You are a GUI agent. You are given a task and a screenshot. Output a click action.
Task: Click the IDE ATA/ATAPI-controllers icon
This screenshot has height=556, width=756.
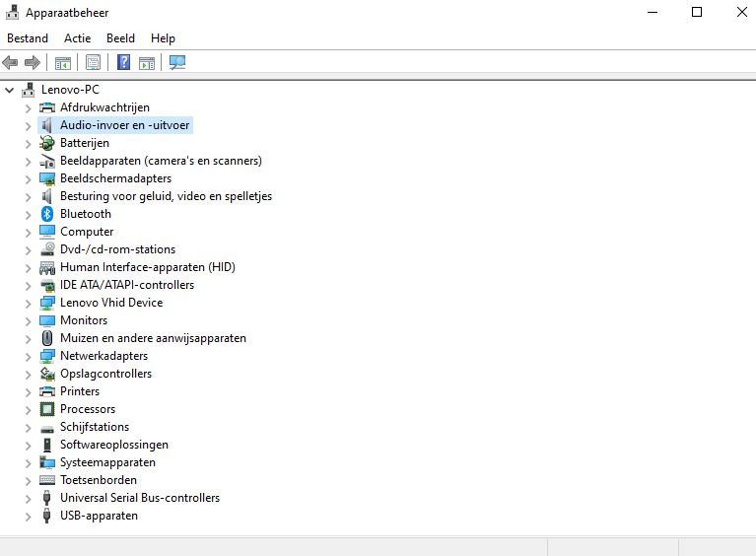[x=47, y=285]
